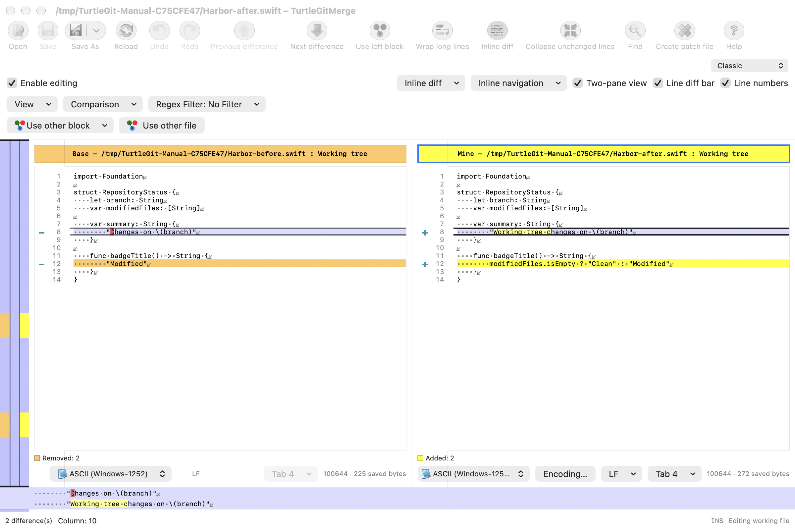
Task: Click the Redo toolbar icon
Action: coord(189,30)
